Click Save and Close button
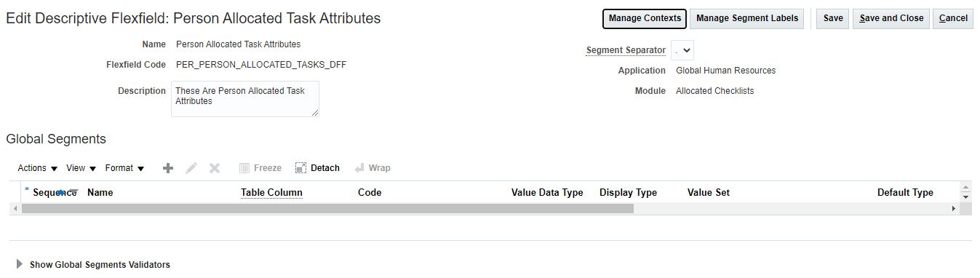Screen dimensions: 980x278 (x=891, y=18)
